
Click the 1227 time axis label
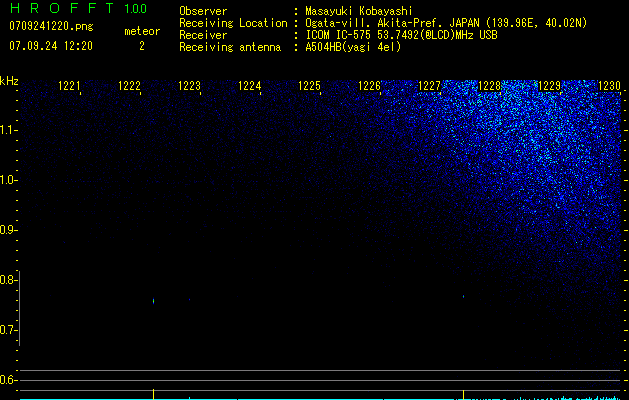(x=429, y=85)
